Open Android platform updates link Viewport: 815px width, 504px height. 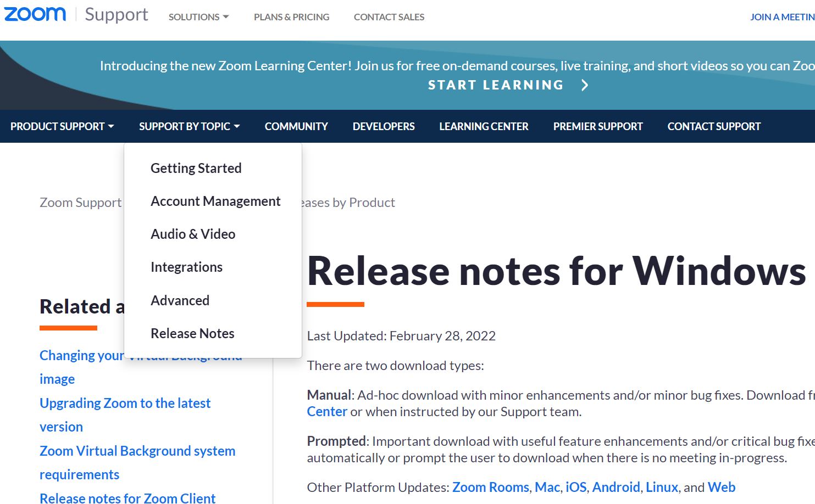(616, 488)
